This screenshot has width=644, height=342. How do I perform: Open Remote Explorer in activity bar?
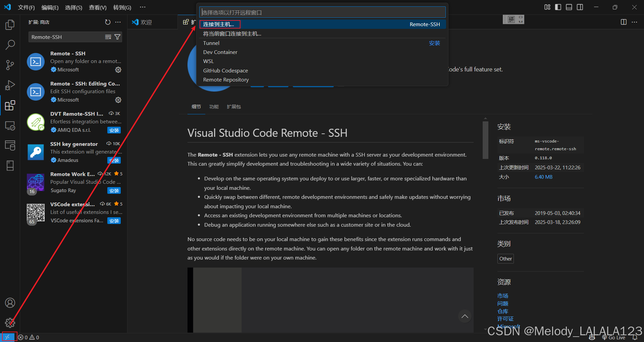pyautogui.click(x=10, y=126)
